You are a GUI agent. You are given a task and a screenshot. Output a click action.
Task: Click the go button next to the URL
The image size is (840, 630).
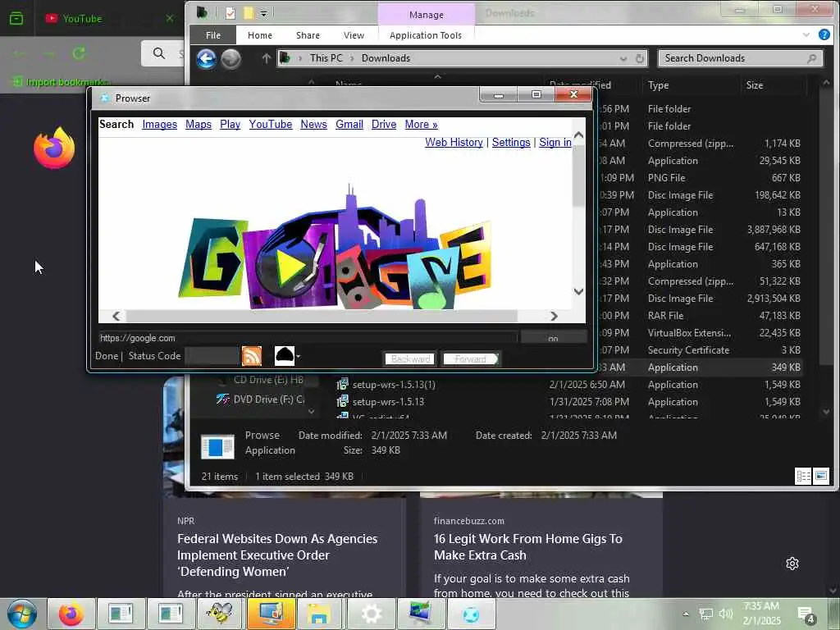click(554, 338)
